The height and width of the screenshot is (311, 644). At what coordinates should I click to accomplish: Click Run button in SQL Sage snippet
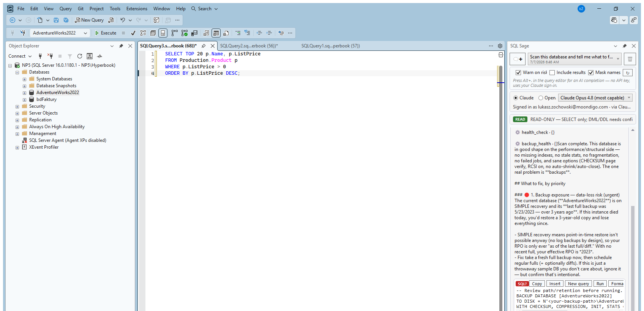[x=600, y=284]
